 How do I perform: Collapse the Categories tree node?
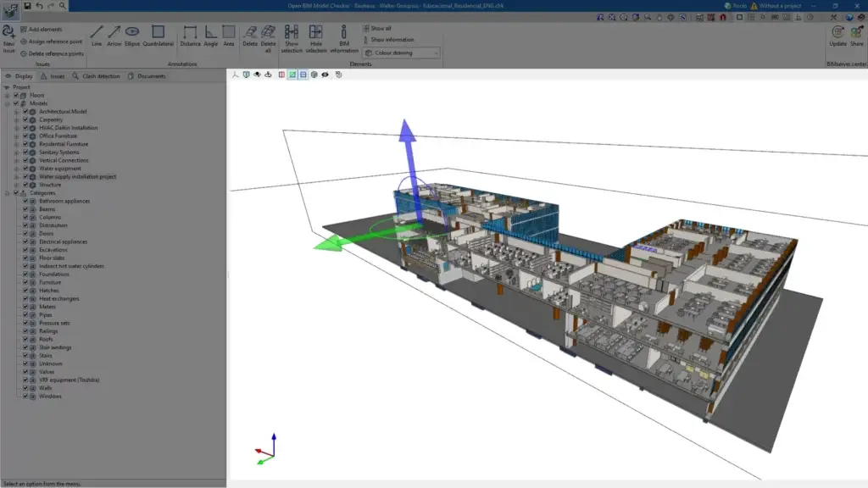click(x=7, y=193)
